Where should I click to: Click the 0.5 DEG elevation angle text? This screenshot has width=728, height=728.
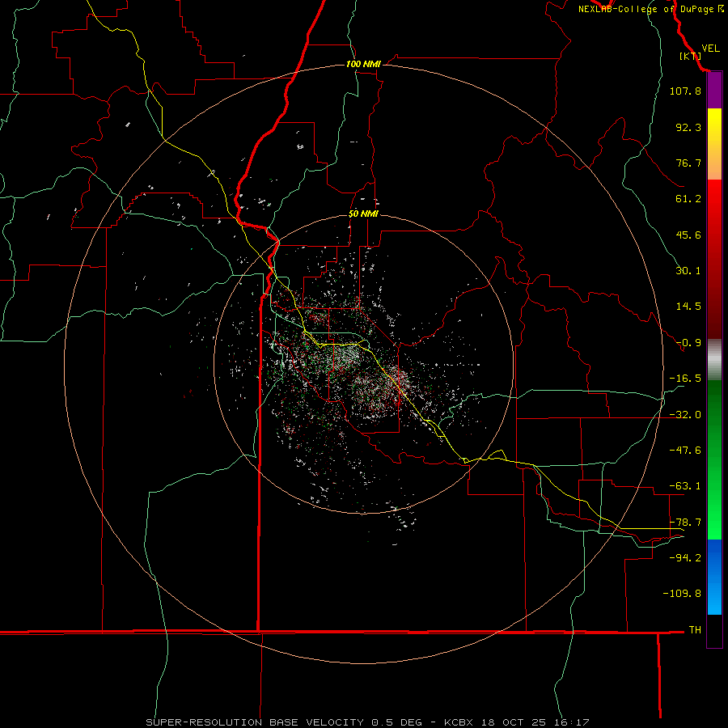397,722
